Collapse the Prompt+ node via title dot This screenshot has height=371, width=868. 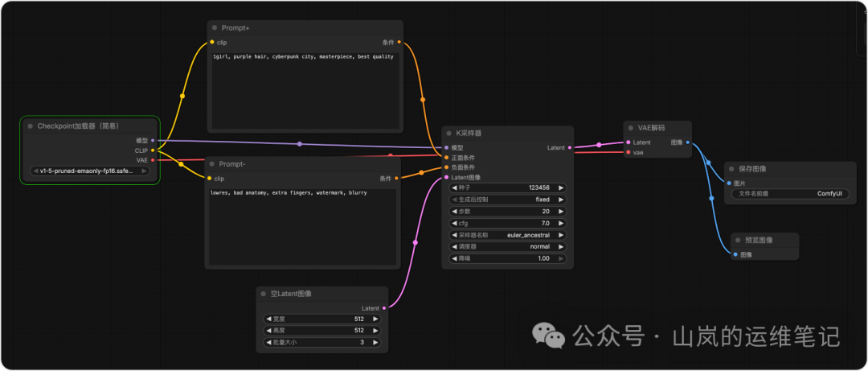214,27
